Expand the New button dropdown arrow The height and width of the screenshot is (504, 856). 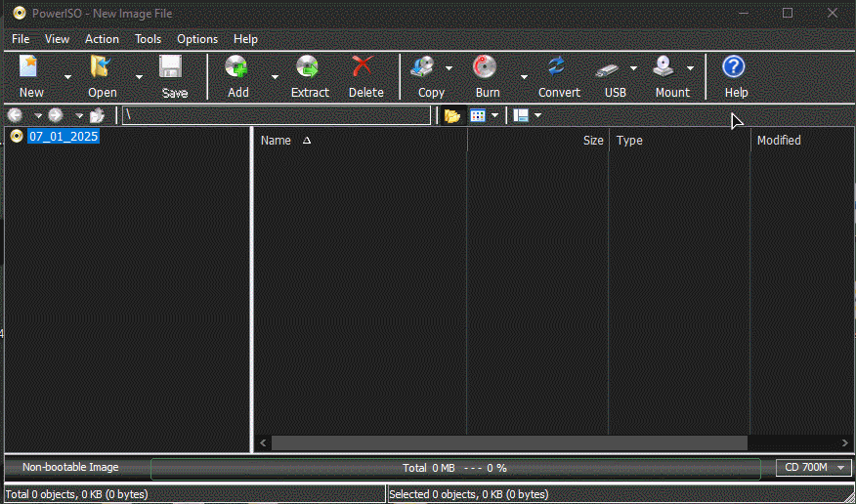point(67,77)
